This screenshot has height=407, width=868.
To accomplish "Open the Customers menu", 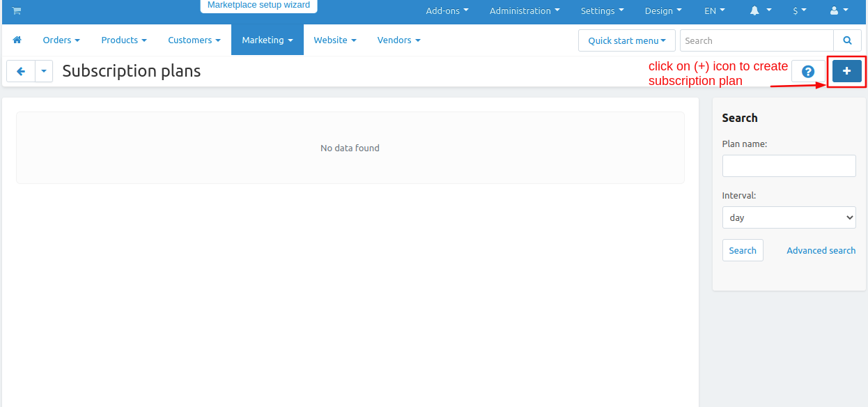I will [x=194, y=40].
